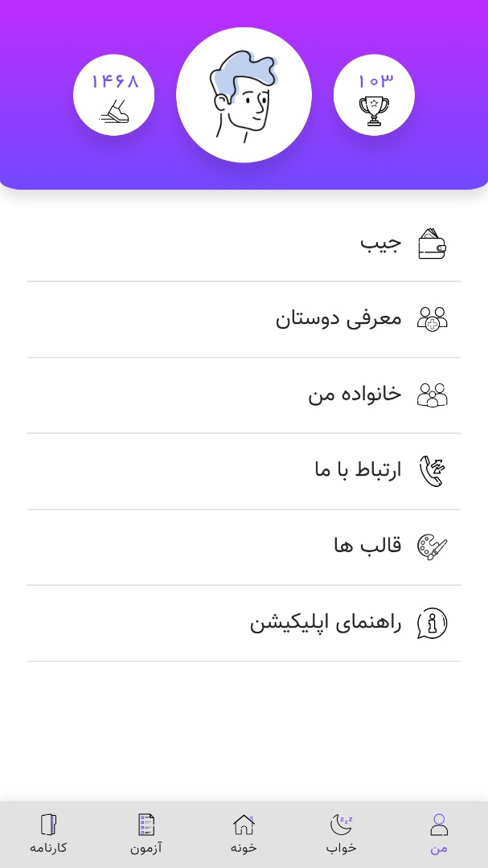Viewport: 488px width, 868px height.
Task: Open معرفی دوستان menu item
Action: tap(244, 319)
